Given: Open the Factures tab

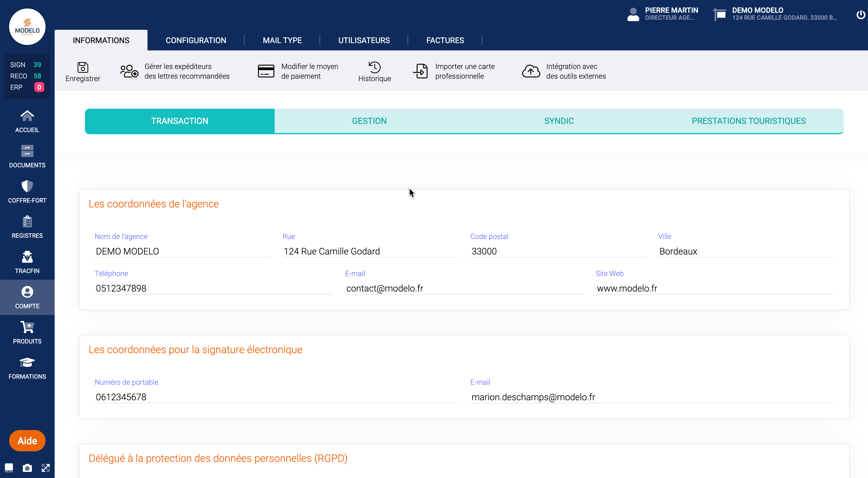Looking at the screenshot, I should point(445,40).
